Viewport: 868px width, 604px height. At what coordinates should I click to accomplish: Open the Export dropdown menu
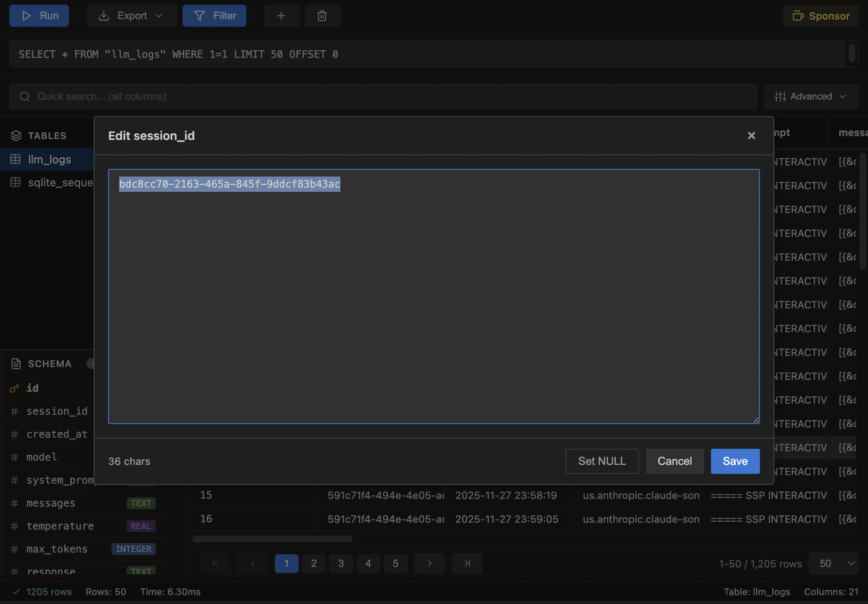(131, 16)
